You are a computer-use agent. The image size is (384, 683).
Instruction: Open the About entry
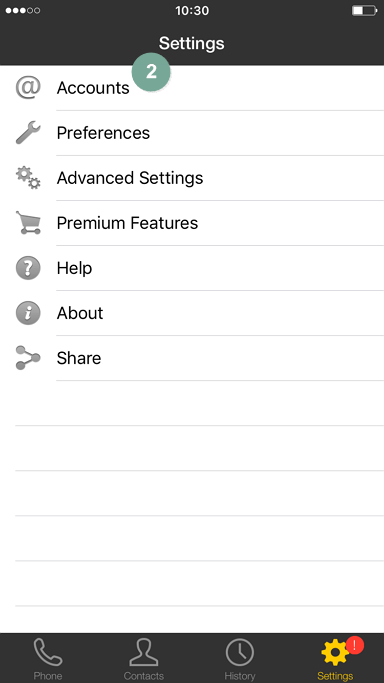tap(192, 313)
